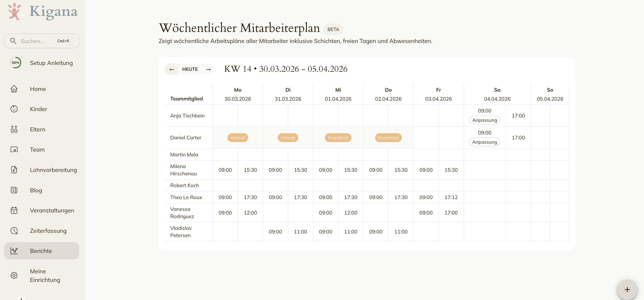The image size is (644, 300).
Task: Click the Di 31.03.2026 column header
Action: pos(288,94)
